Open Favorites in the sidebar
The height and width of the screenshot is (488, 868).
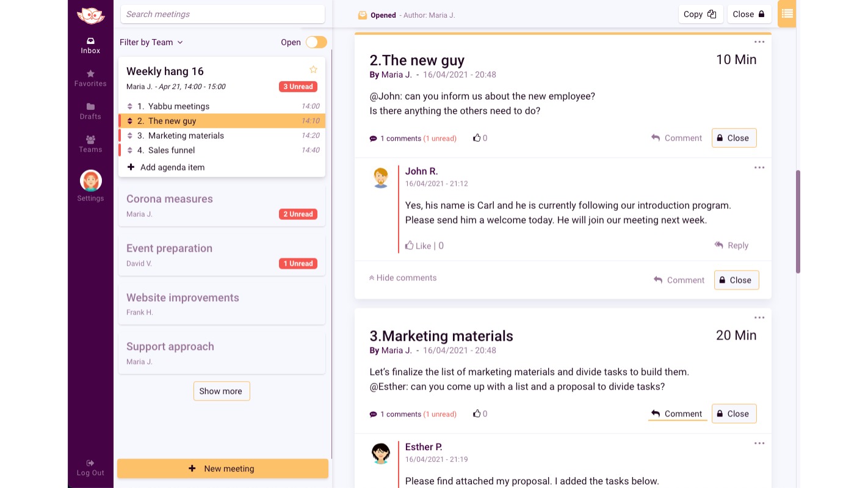[x=90, y=78]
